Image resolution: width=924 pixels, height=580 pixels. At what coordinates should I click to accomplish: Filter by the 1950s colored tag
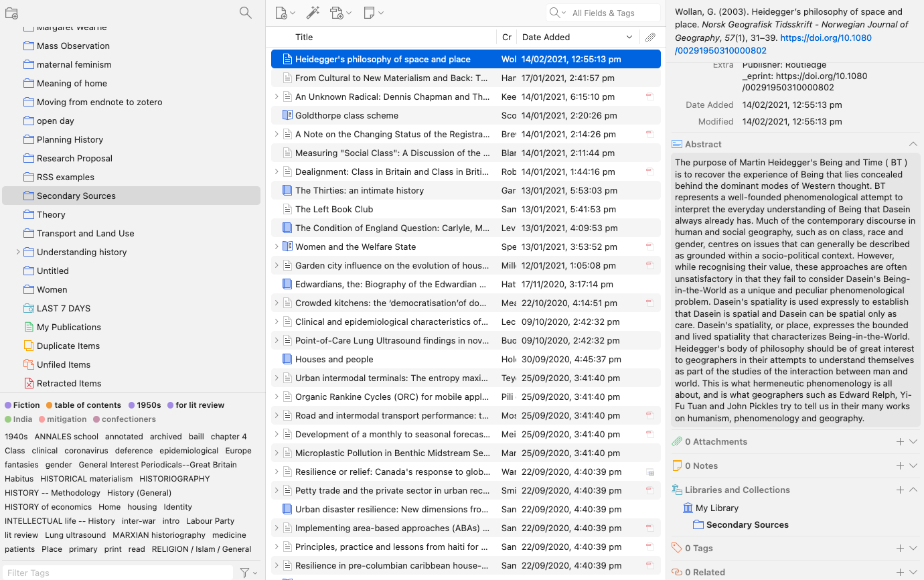145,405
